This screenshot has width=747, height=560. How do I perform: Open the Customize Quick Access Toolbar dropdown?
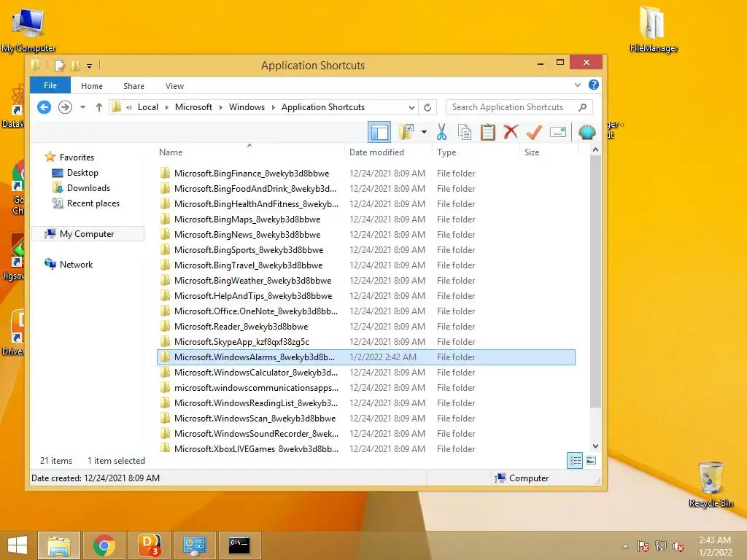[89, 66]
